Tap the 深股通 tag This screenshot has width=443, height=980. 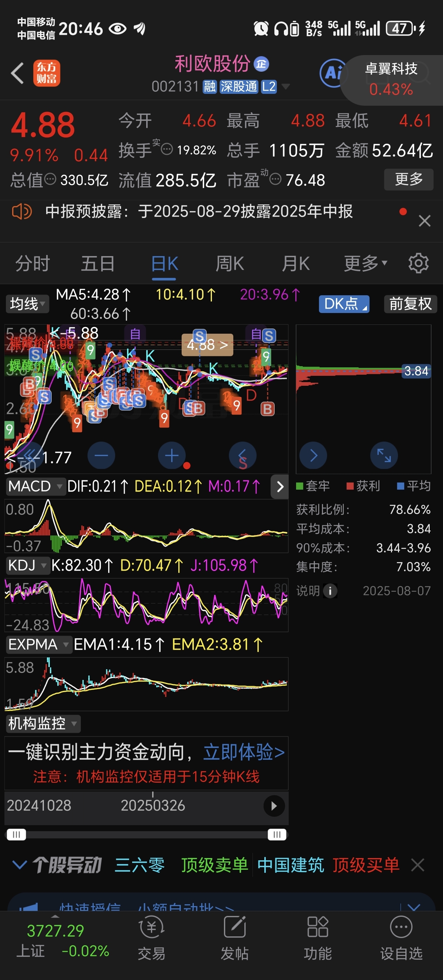tap(238, 87)
